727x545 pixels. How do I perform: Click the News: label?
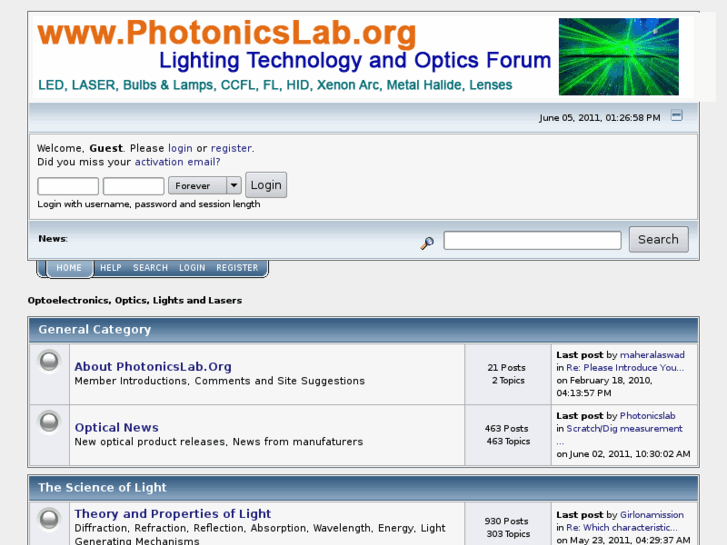coord(53,238)
